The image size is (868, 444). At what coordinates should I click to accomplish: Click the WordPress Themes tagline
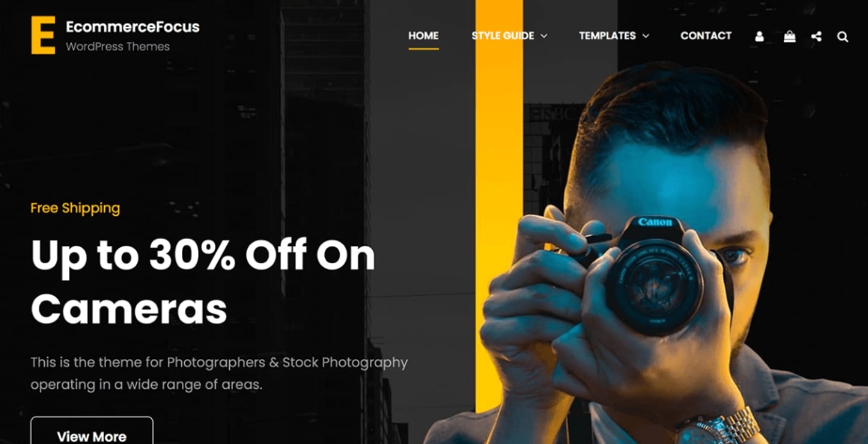(x=117, y=47)
